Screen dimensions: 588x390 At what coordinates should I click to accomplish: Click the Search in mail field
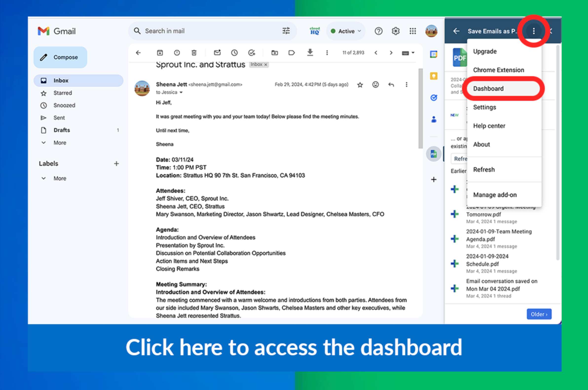(213, 31)
